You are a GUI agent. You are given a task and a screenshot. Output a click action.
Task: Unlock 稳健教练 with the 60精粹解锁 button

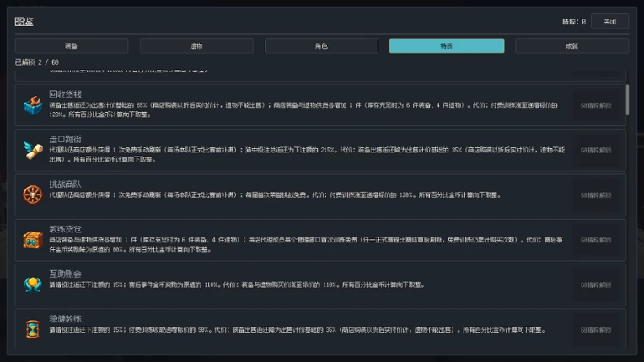click(596, 330)
